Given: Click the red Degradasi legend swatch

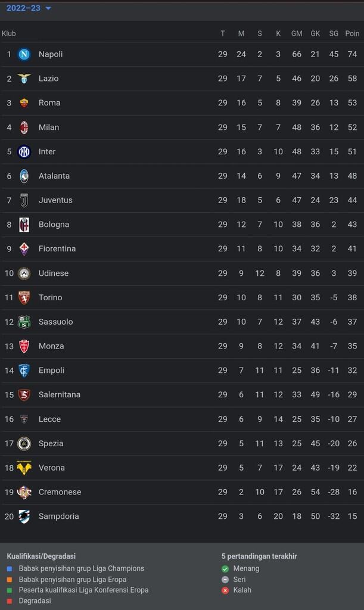Looking at the screenshot, I should [10, 601].
